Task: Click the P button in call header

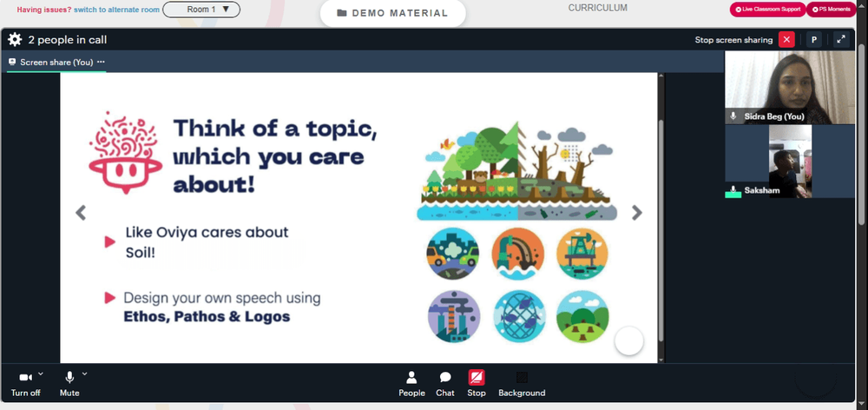Action: [814, 39]
